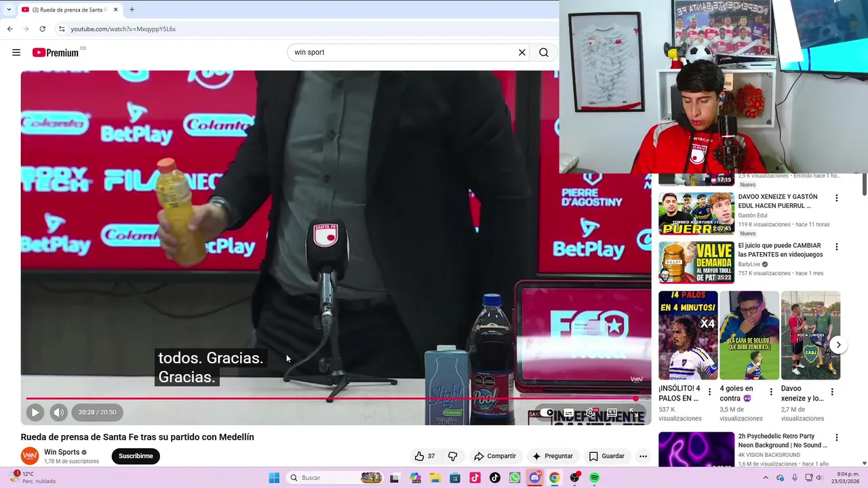Open Valve demanda video thumbnail
The height and width of the screenshot is (488, 868).
pyautogui.click(x=696, y=262)
